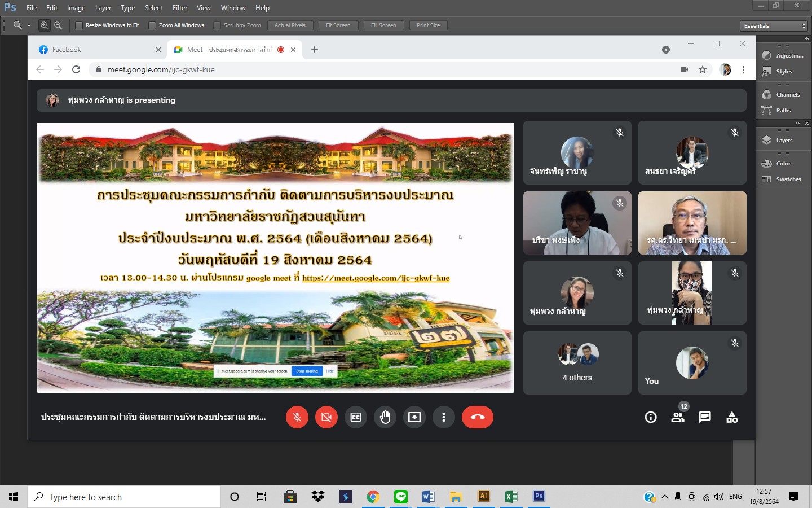812x508 pixels.
Task: Open the Layers panel icon
Action: 767,141
